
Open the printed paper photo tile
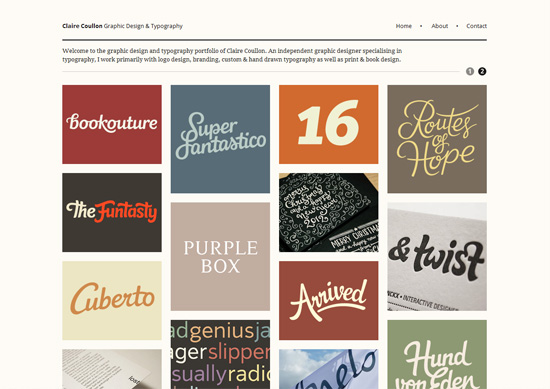[112, 369]
